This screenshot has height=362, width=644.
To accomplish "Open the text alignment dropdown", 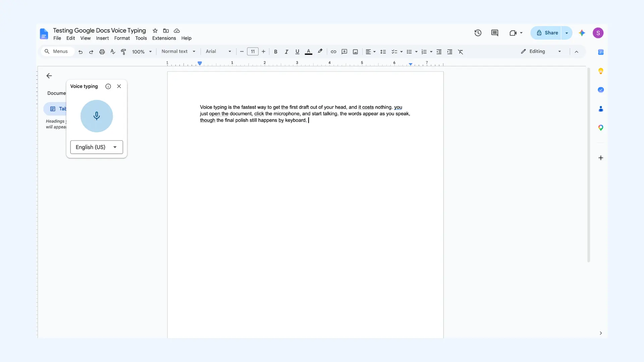I will [x=370, y=52].
